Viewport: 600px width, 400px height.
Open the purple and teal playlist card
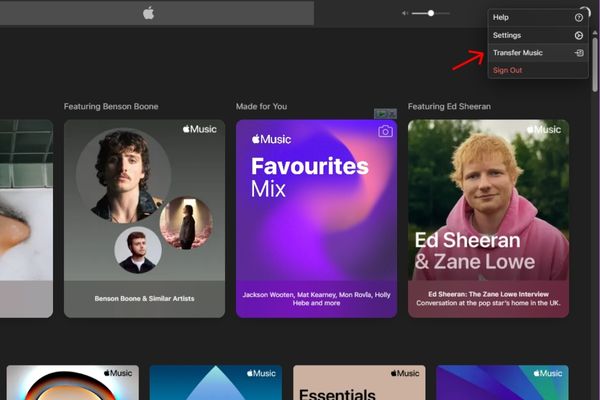[502, 382]
